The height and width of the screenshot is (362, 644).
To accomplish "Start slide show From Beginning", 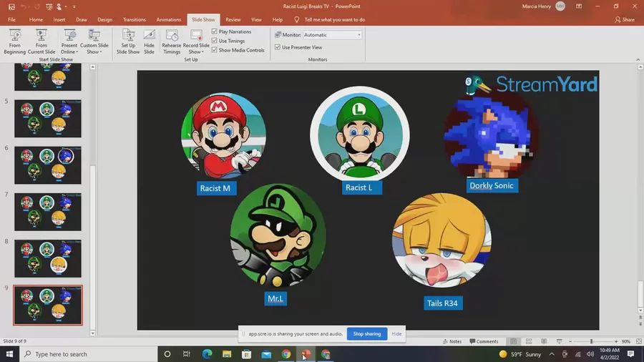I will (x=15, y=41).
